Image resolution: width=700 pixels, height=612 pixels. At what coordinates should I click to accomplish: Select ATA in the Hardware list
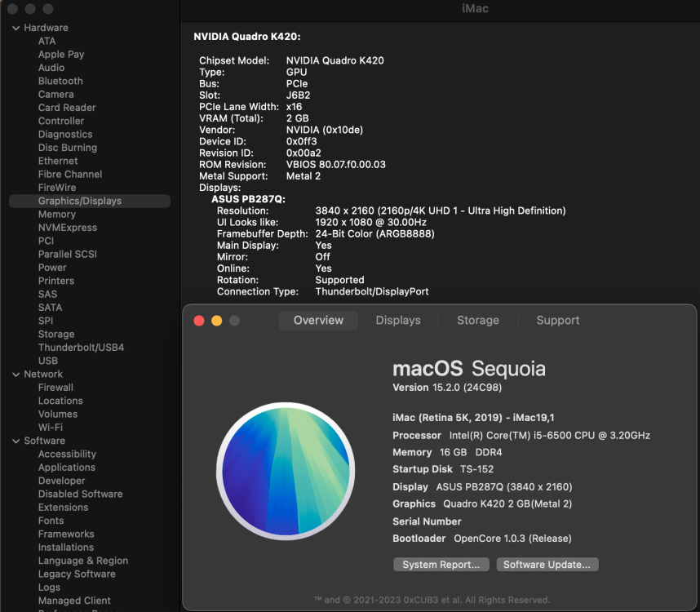point(47,41)
